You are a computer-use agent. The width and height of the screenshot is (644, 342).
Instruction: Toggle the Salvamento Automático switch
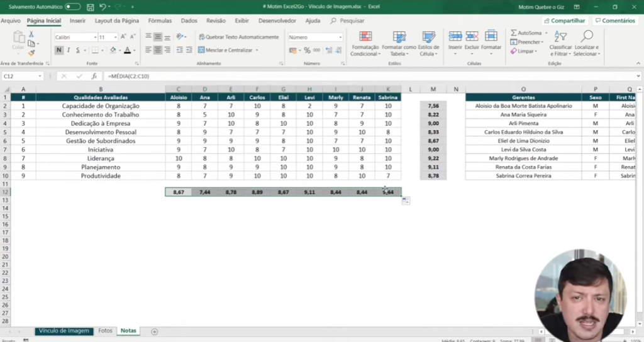point(73,7)
